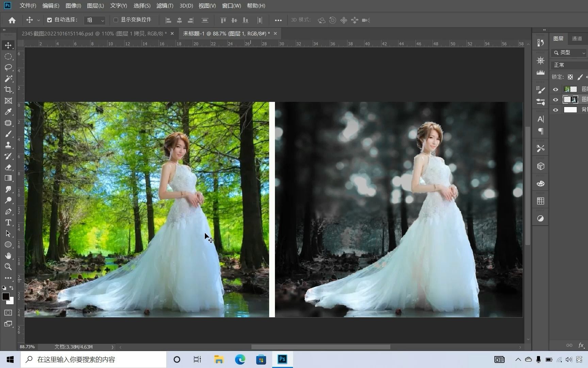The image size is (588, 368).
Task: Align left edges button
Action: [168, 20]
